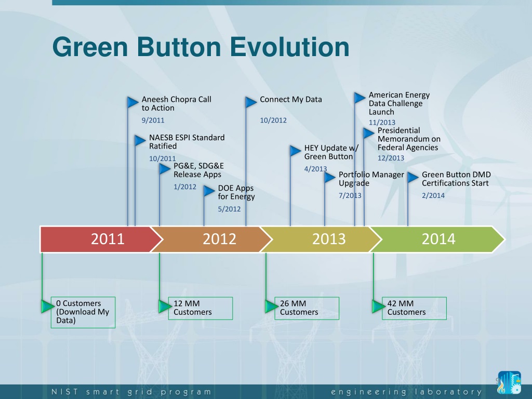Select the red 2011 timeline arrow
This screenshot has width=532, height=399.
click(101, 239)
